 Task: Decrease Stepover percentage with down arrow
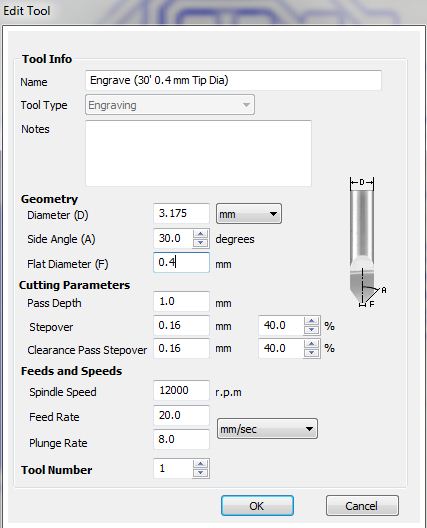coord(312,329)
